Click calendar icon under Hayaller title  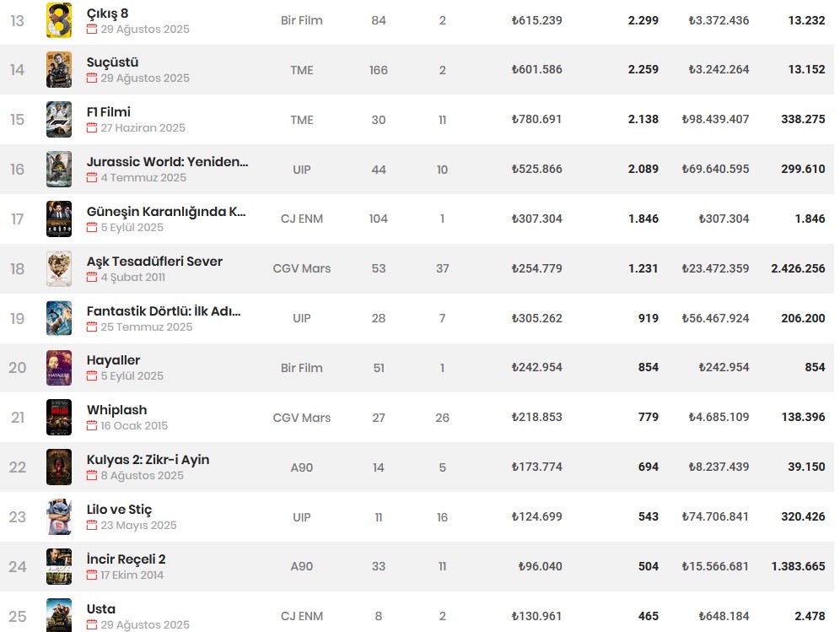tap(92, 376)
